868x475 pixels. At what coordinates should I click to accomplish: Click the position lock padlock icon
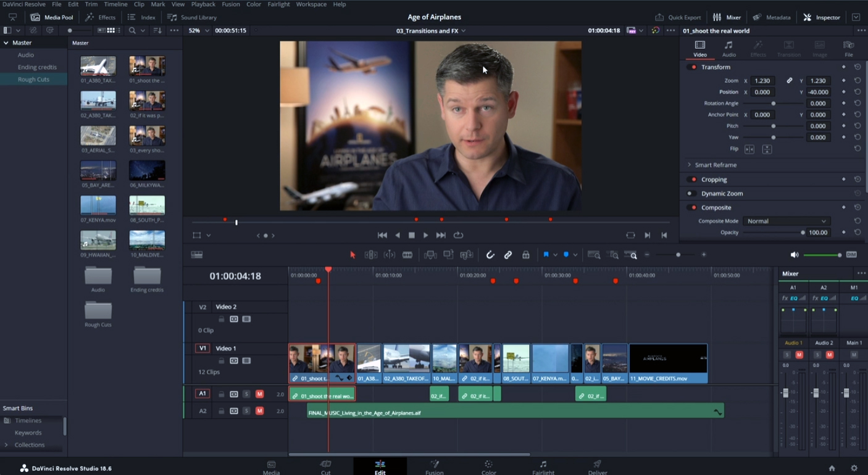click(526, 255)
